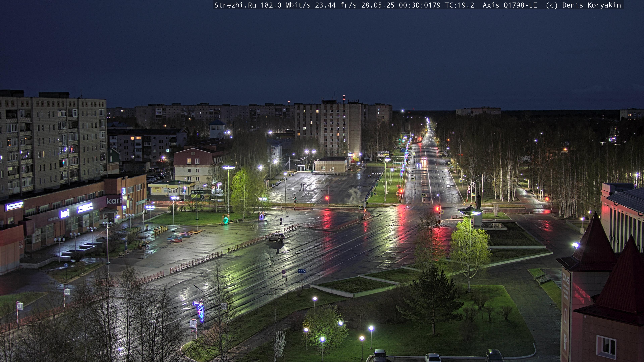Viewport: 644px width, 362px height.
Task: Click the "(c) Denis Koryakin" copyright text
Action: click(x=583, y=5)
